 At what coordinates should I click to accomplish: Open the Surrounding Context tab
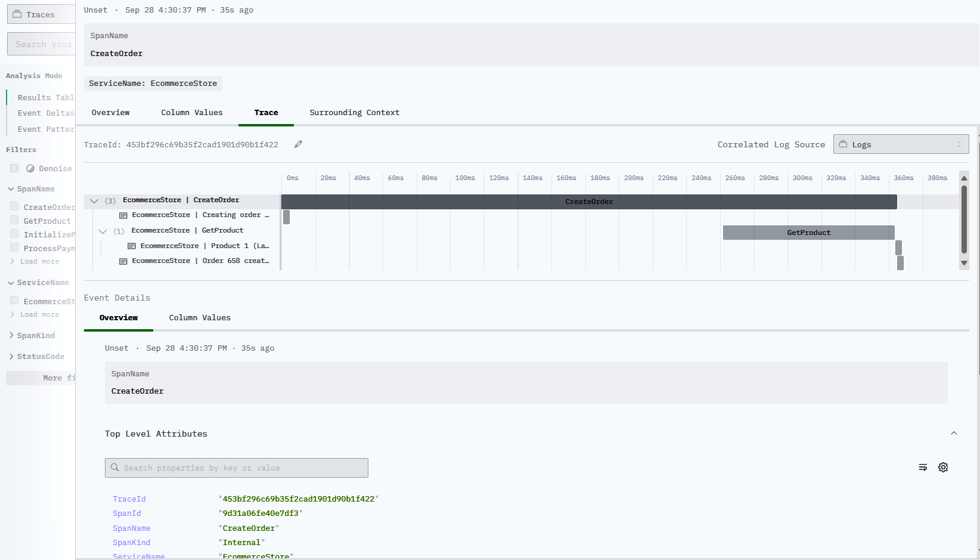[x=355, y=113]
